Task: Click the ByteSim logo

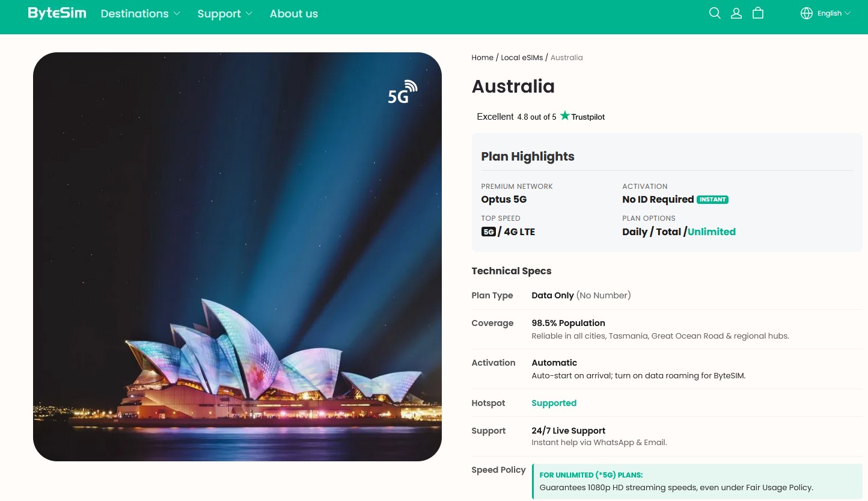Action: point(57,12)
